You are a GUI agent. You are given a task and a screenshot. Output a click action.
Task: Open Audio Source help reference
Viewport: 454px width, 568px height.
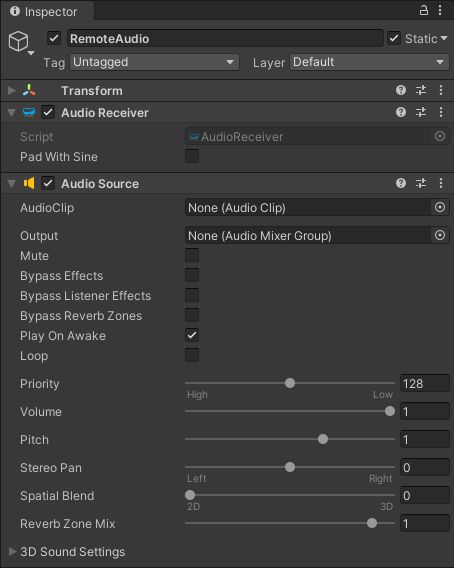[x=401, y=183]
